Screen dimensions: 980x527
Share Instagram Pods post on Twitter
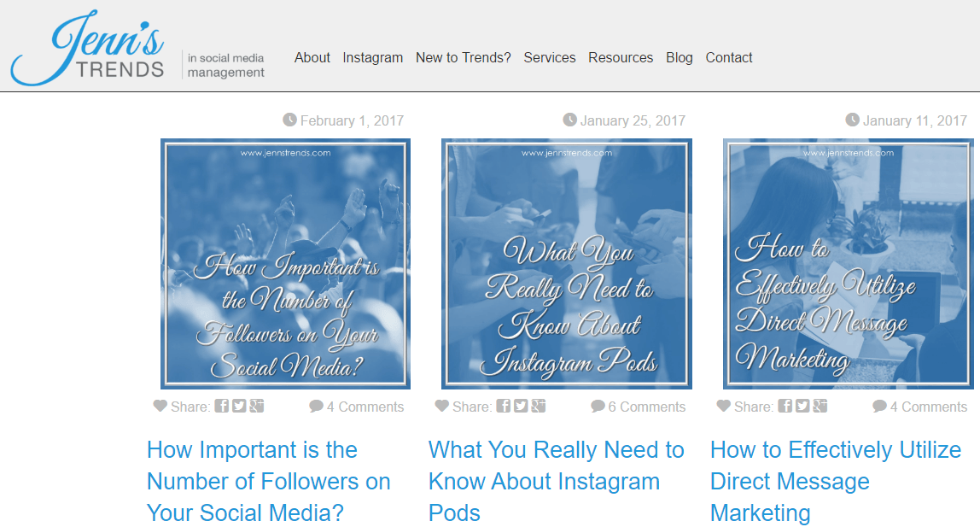pyautogui.click(x=521, y=407)
